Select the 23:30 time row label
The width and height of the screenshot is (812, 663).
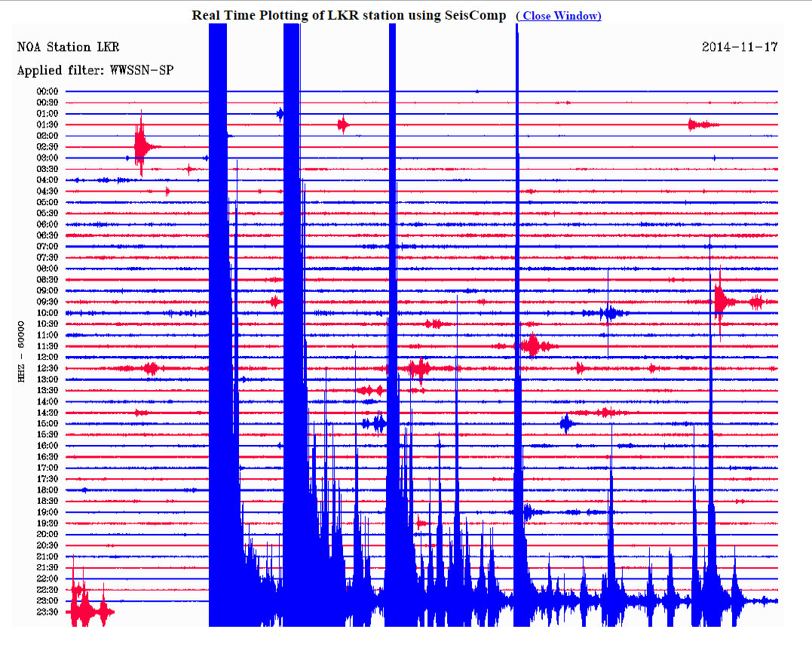coord(47,612)
